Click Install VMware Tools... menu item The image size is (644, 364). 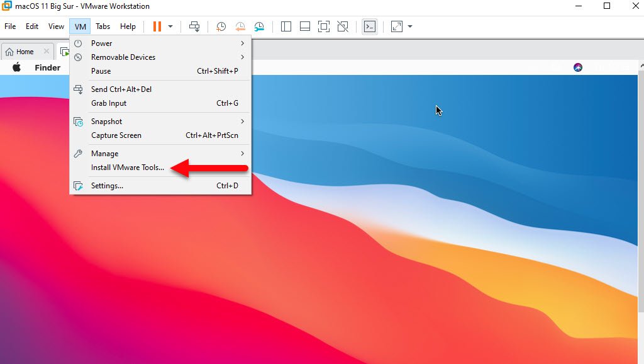[160, 168]
